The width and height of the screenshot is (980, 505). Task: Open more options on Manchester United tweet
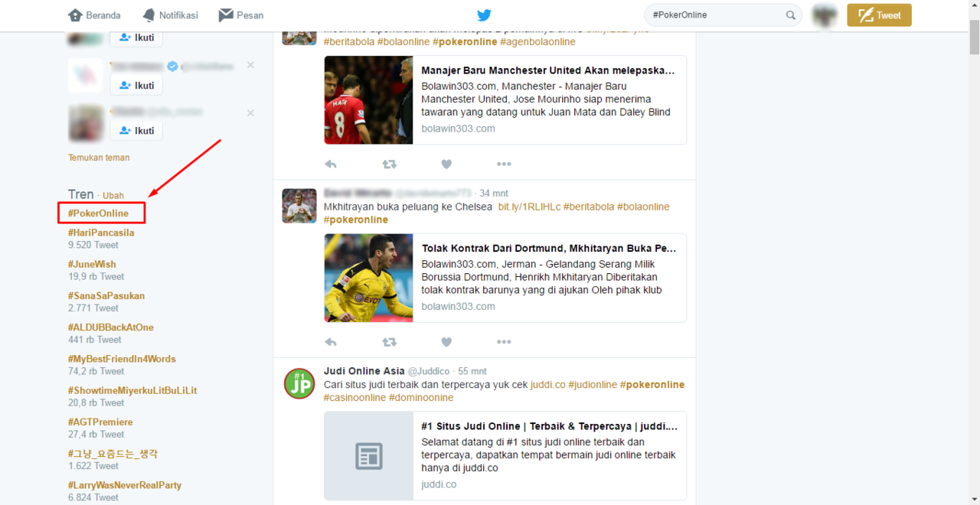coord(504,164)
